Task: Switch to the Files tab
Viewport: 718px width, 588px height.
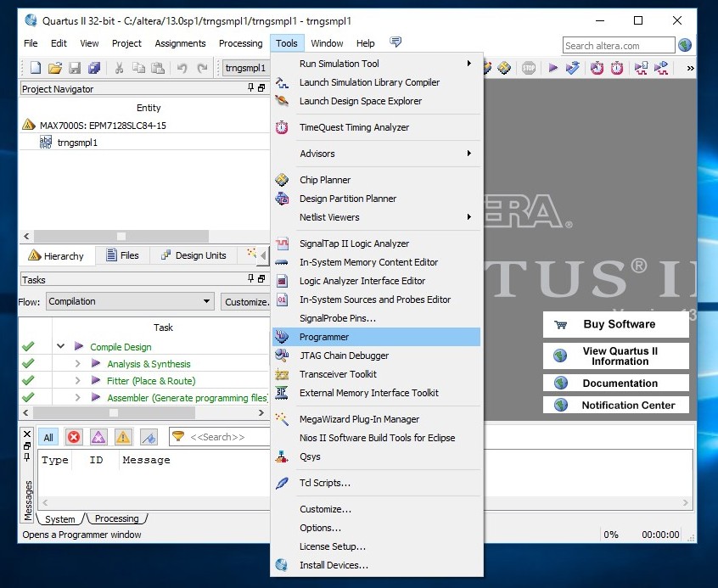Action: coord(122,255)
